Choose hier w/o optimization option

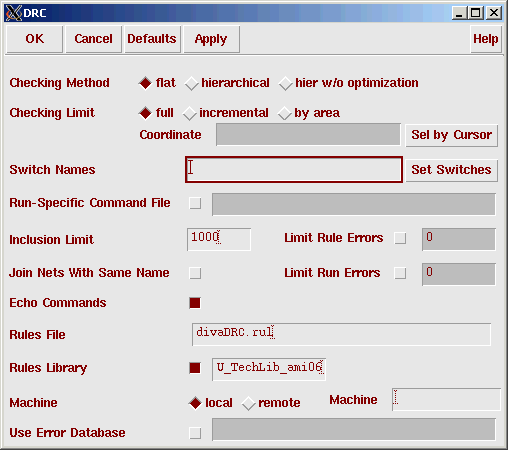click(286, 83)
